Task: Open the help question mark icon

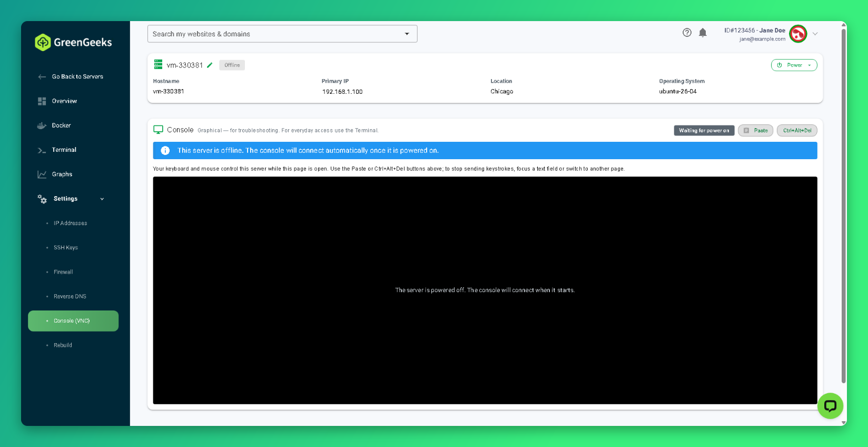Action: point(687,33)
